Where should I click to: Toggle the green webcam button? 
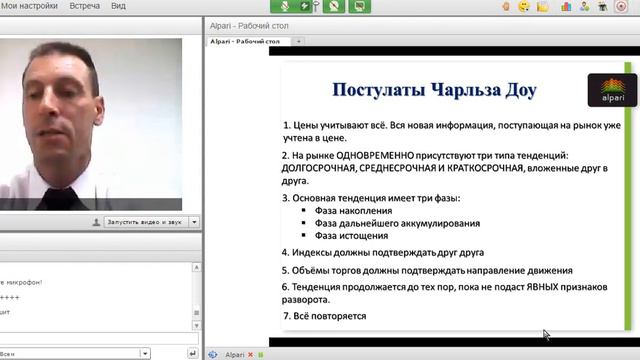click(333, 6)
